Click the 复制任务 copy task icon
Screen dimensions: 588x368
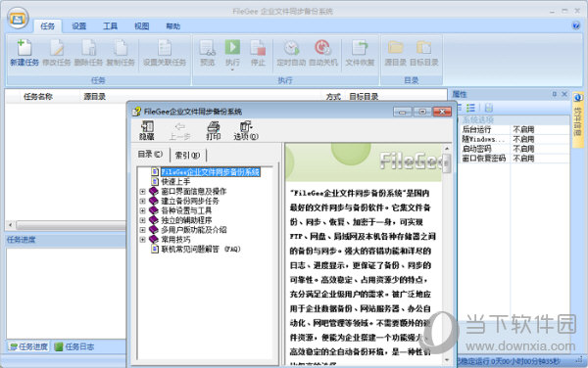(x=121, y=49)
